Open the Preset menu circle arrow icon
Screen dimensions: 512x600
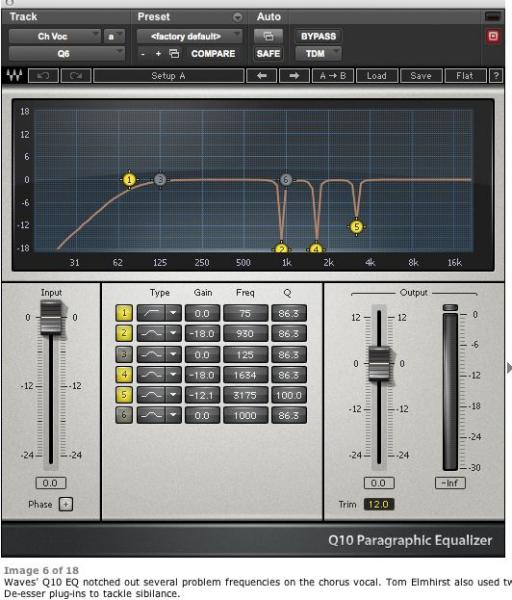[x=237, y=17]
